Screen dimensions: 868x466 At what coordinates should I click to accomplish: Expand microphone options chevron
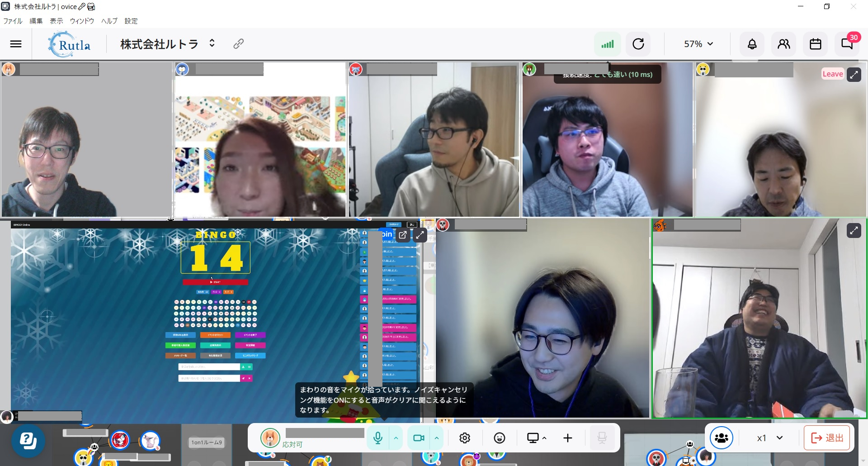pyautogui.click(x=396, y=438)
